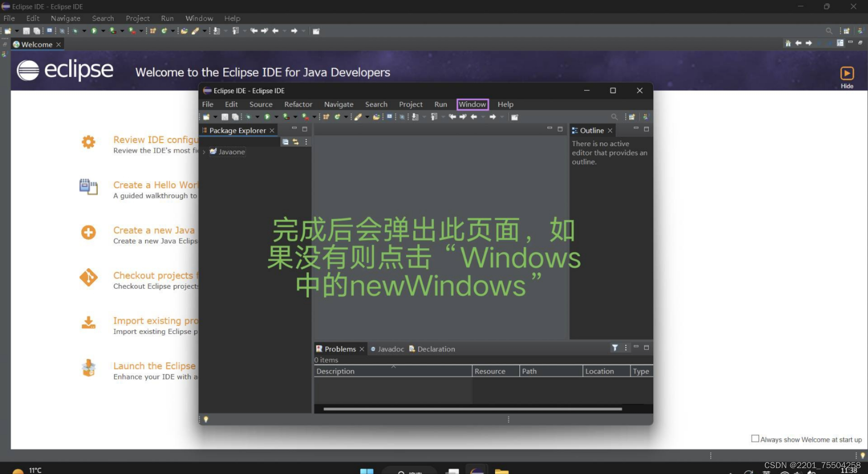Click the View Menu dots in Problems view
Viewport: 868px width, 474px height.
626,348
